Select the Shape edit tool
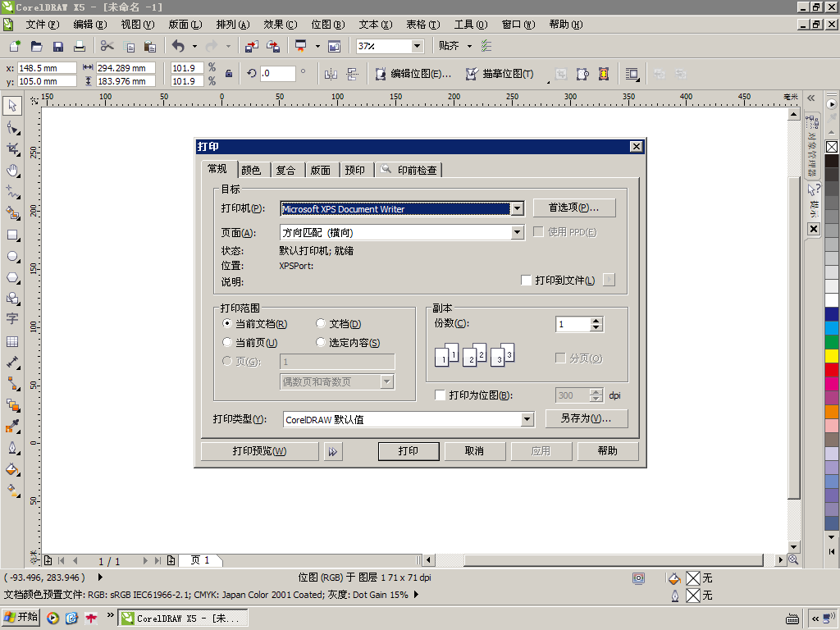This screenshot has width=840, height=630. tap(12, 128)
